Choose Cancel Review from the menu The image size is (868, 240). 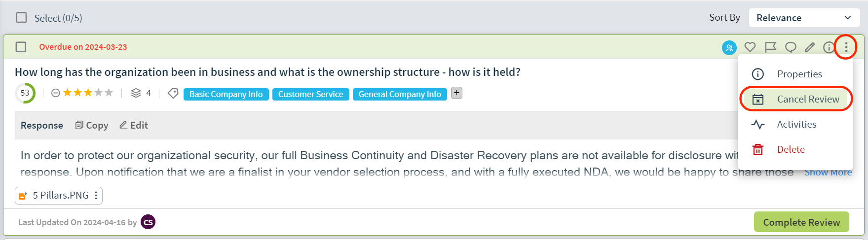(796, 99)
